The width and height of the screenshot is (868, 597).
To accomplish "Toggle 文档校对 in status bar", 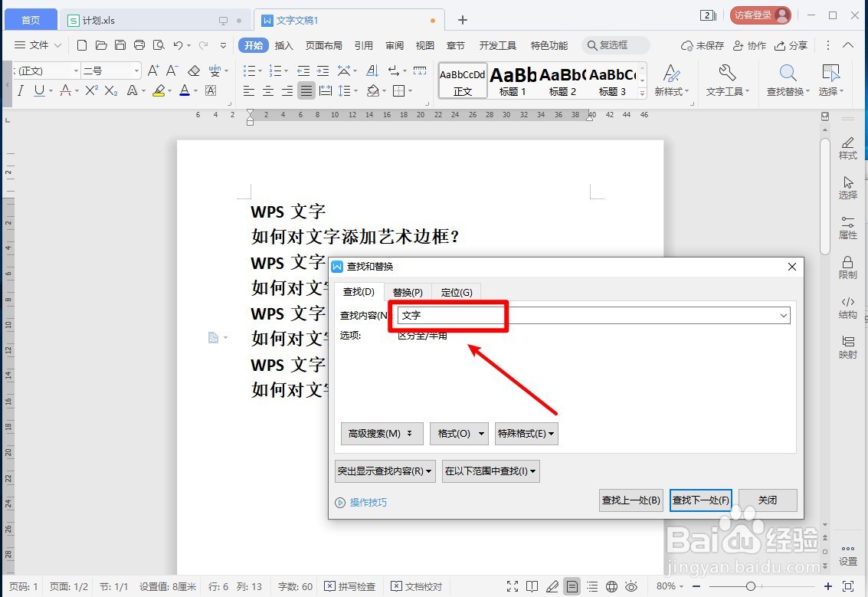I will point(416,586).
